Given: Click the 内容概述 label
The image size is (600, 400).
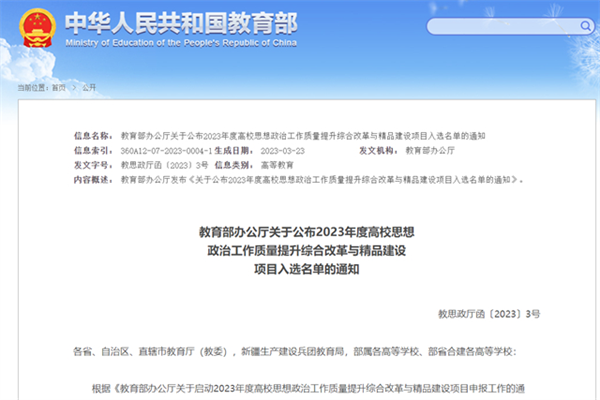Looking at the screenshot, I should point(93,180).
